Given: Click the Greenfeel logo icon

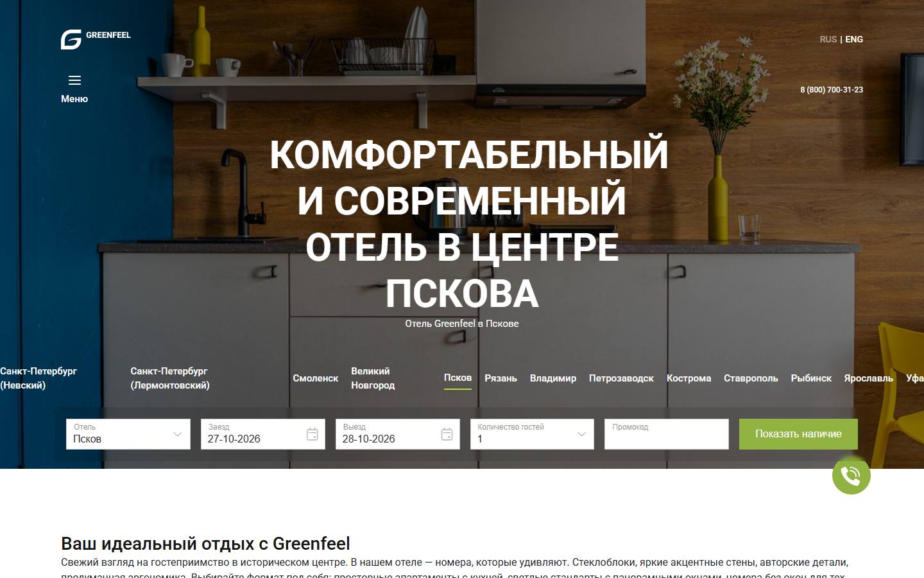Looking at the screenshot, I should (x=71, y=39).
